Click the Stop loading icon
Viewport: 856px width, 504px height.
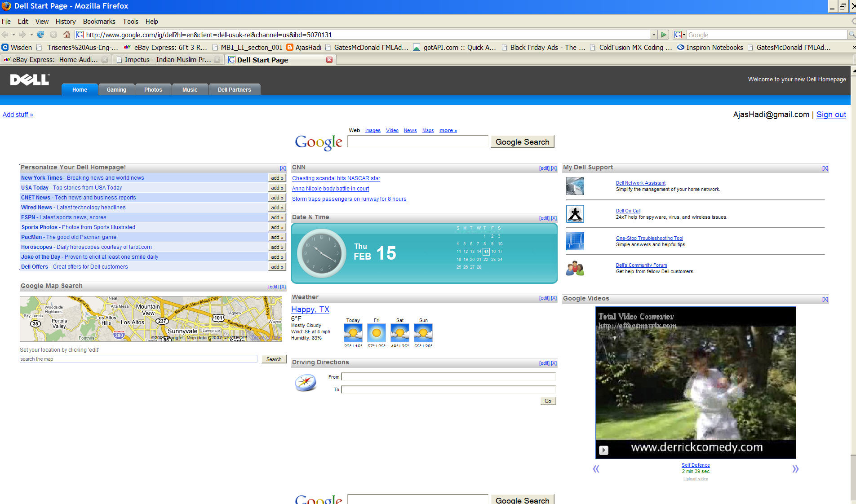click(x=54, y=35)
